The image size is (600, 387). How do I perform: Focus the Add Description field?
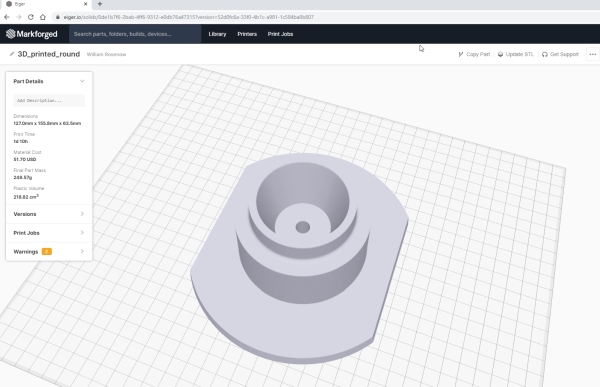tap(49, 100)
